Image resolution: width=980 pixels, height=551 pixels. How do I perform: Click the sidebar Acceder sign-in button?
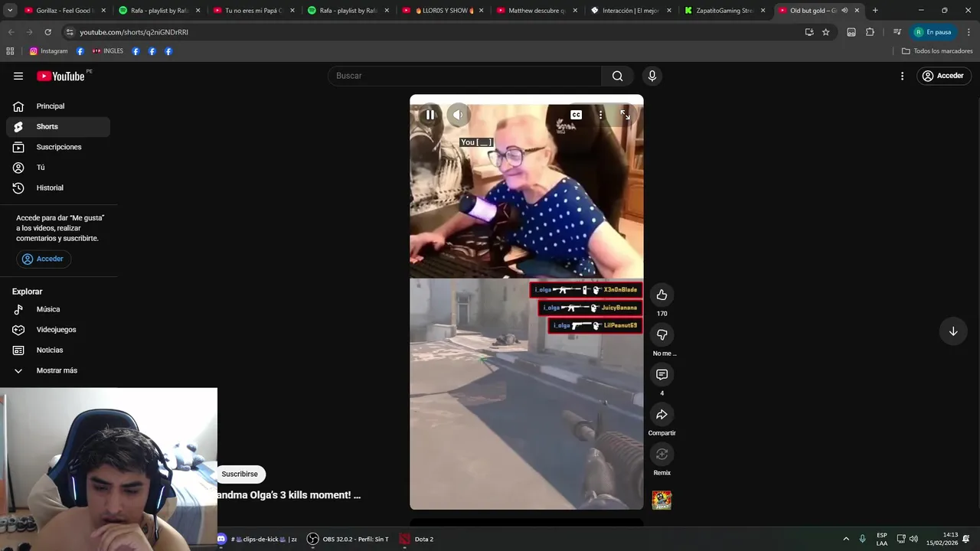[44, 259]
